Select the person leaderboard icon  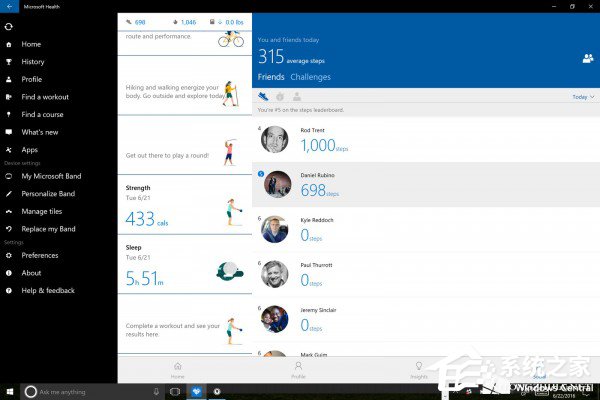click(297, 96)
